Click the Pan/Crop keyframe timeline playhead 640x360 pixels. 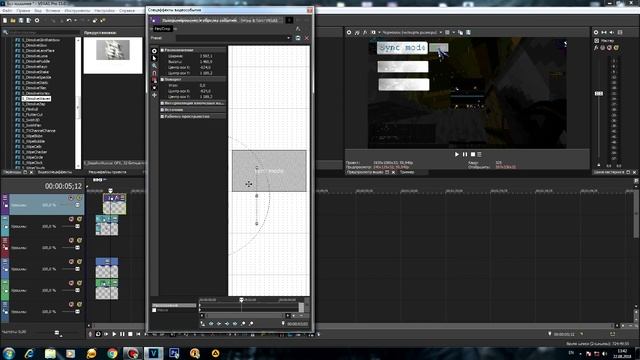tap(241, 300)
